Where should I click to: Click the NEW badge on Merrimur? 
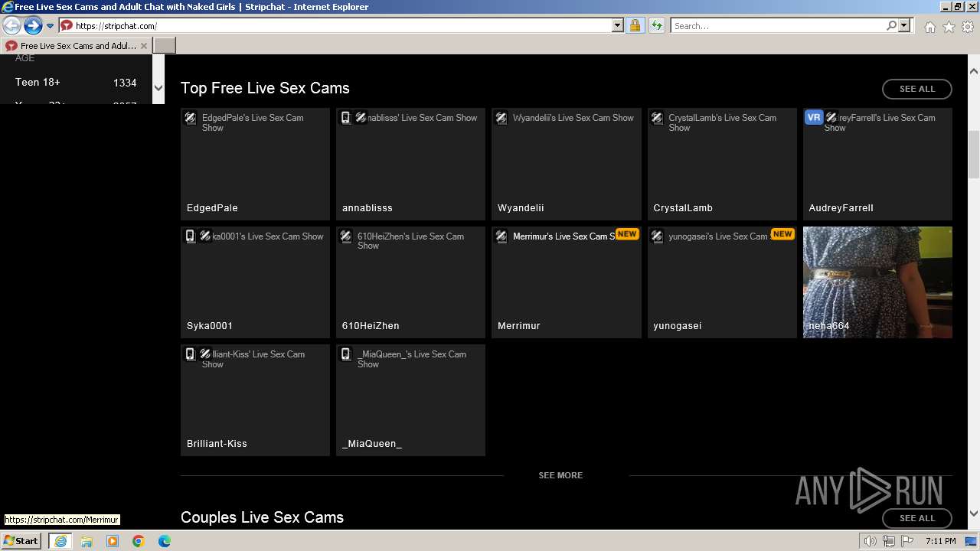(627, 234)
